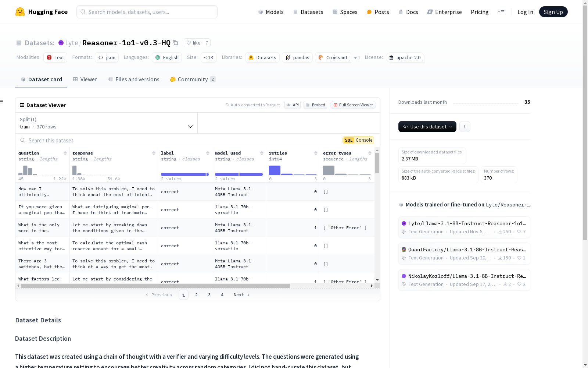Open the Use this dataset dropdown

click(x=427, y=127)
